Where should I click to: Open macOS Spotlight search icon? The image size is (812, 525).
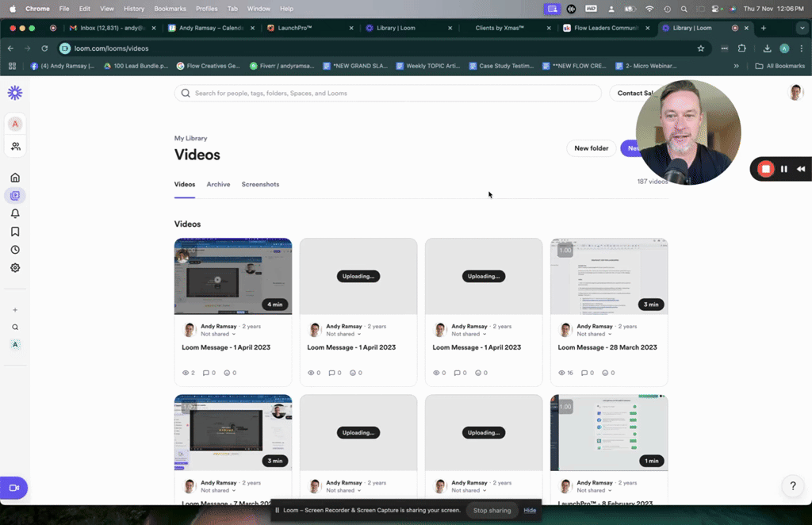[684, 9]
